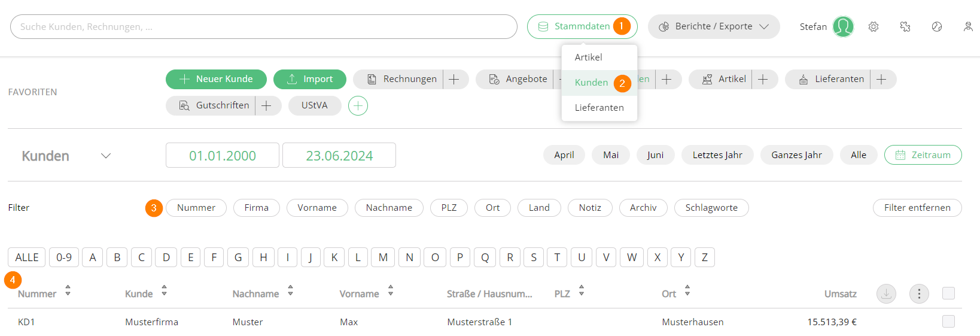Select the April period button

click(564, 155)
